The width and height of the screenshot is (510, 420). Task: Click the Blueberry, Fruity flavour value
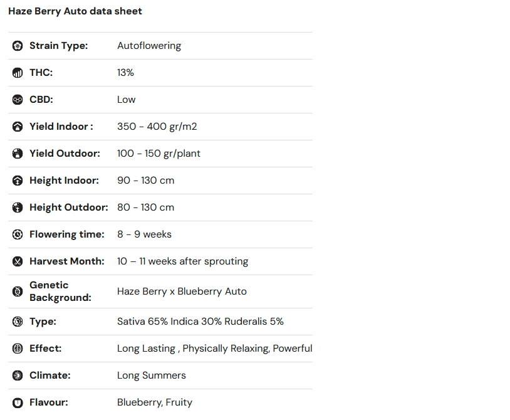coord(155,402)
